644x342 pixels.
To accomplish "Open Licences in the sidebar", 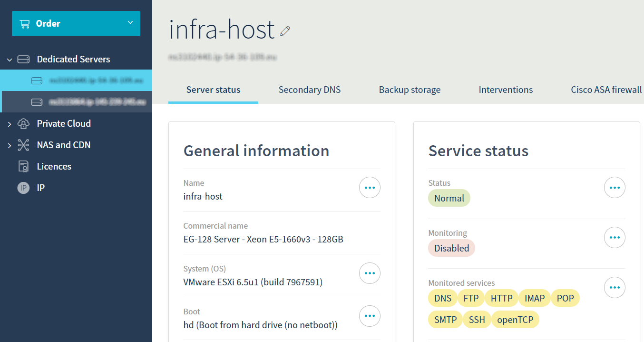I will tap(54, 166).
